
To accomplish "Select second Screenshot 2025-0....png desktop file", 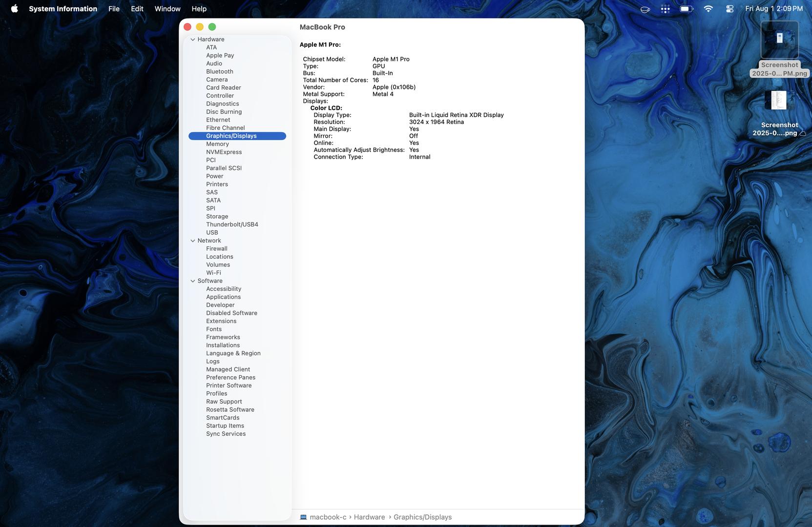I will 780,113.
